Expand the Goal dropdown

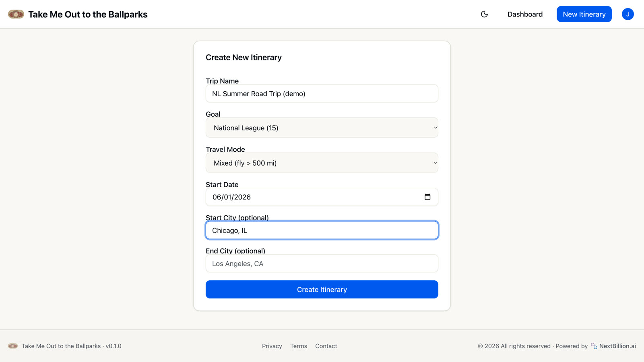(x=322, y=128)
